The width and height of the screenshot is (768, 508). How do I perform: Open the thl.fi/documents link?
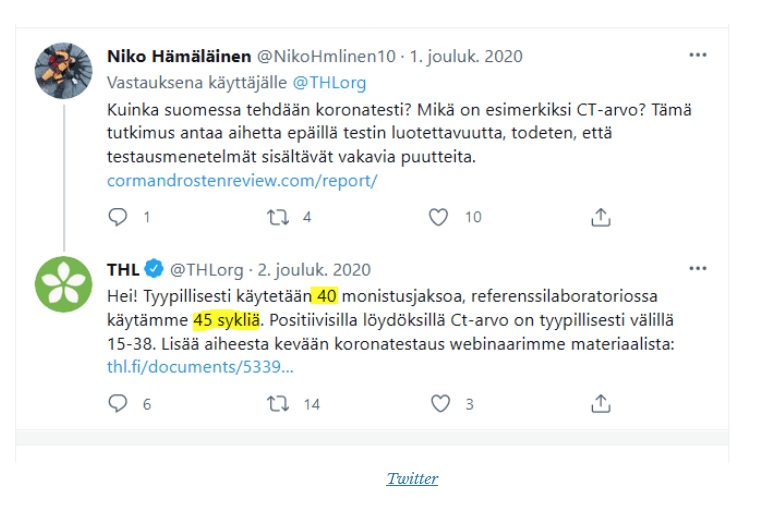[200, 366]
